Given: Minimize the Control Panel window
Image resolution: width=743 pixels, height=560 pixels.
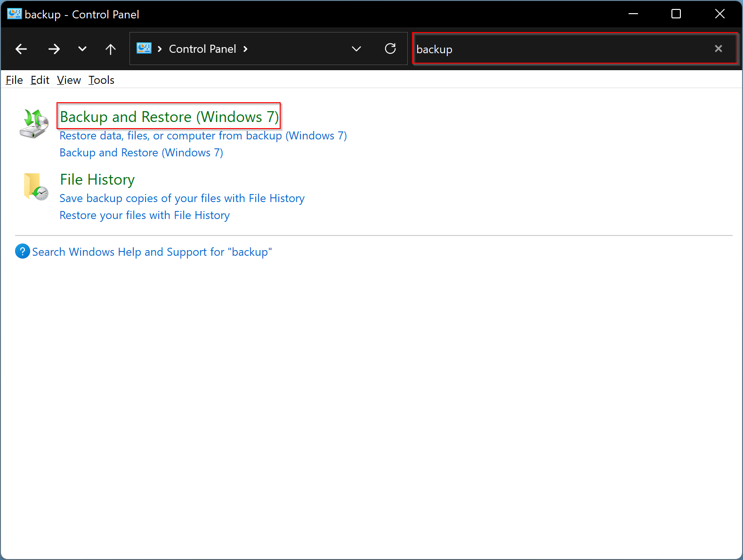Looking at the screenshot, I should point(633,14).
